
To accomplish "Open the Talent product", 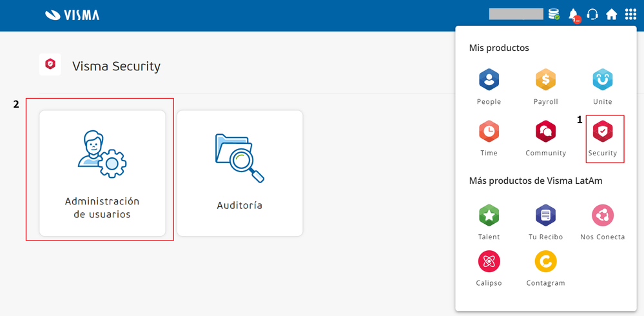I will 489,222.
